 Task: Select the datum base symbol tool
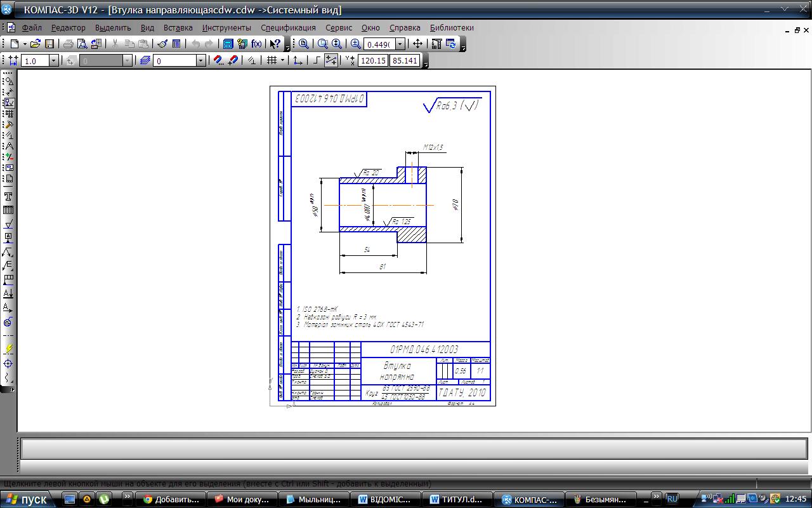8,238
